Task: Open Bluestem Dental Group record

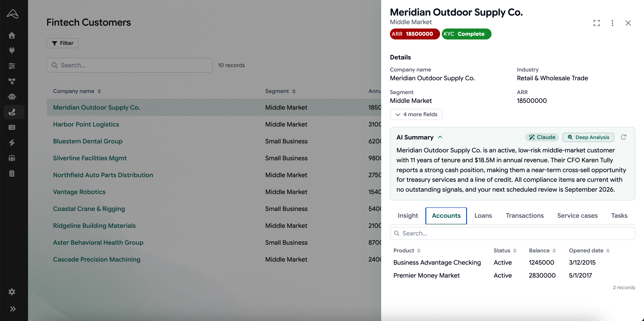Action: 87,141
